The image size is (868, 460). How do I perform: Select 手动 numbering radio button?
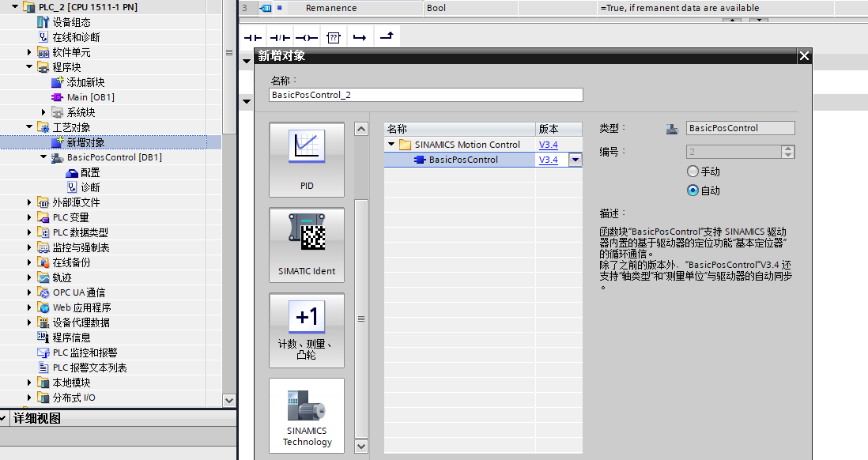tap(693, 172)
